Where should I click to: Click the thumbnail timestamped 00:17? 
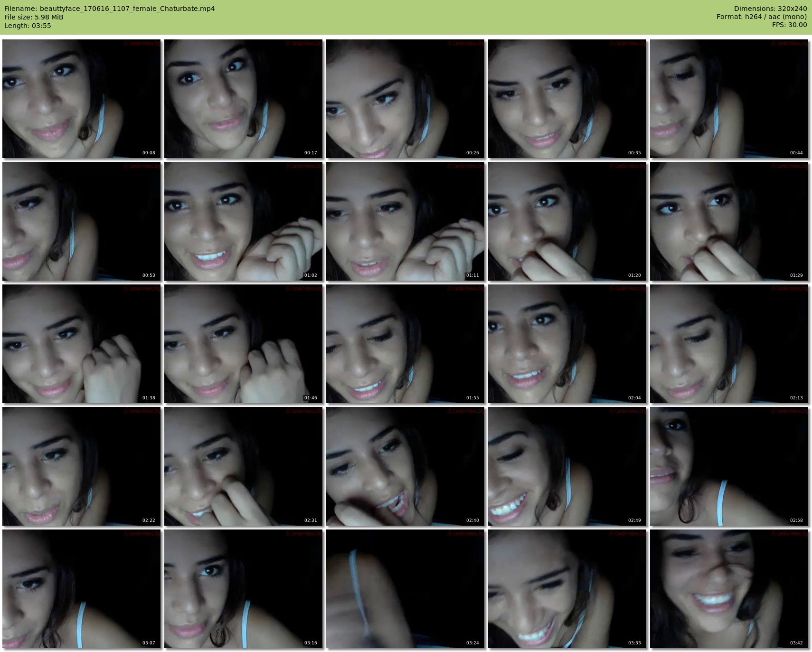point(244,99)
